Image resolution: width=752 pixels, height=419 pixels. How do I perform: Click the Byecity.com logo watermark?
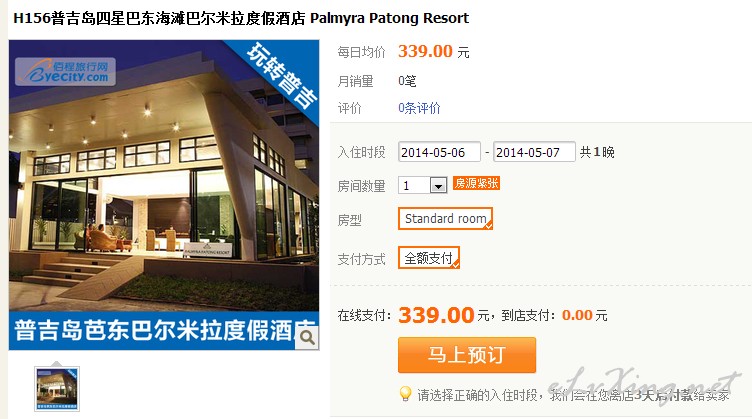(x=65, y=71)
